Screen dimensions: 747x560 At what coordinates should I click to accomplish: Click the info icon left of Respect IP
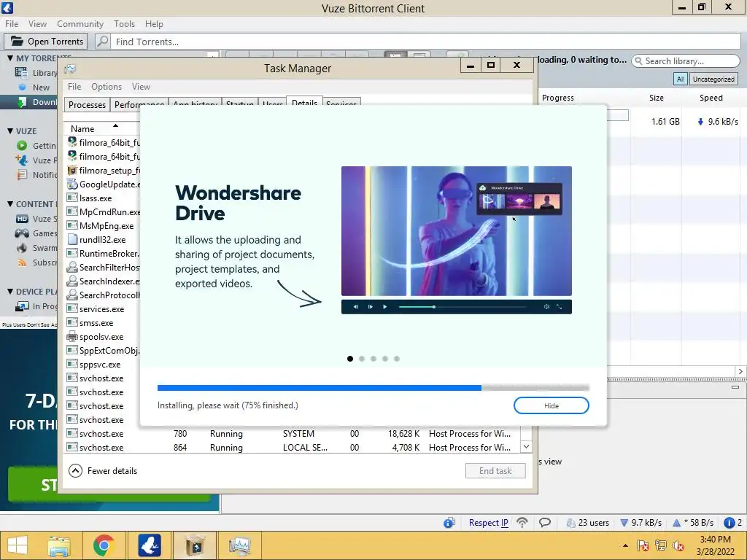pos(449,522)
